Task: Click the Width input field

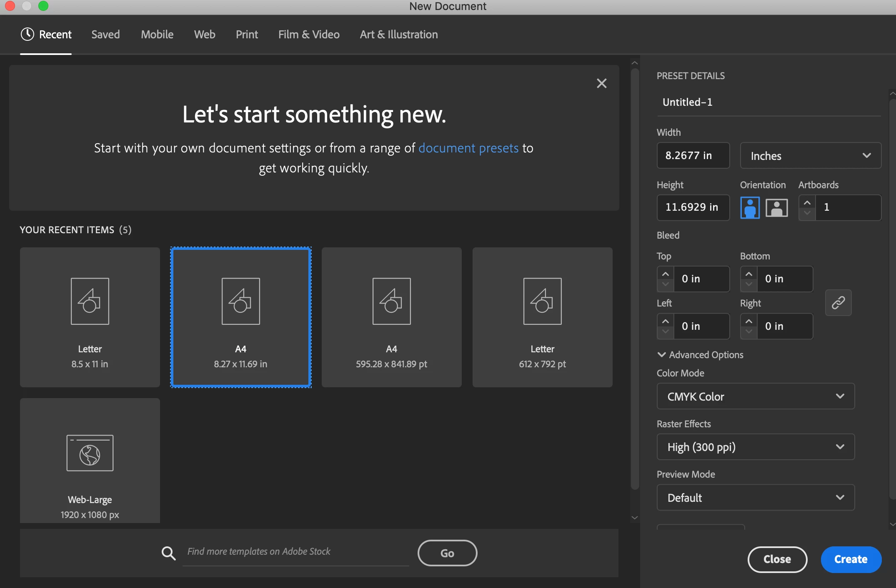Action: pyautogui.click(x=693, y=156)
